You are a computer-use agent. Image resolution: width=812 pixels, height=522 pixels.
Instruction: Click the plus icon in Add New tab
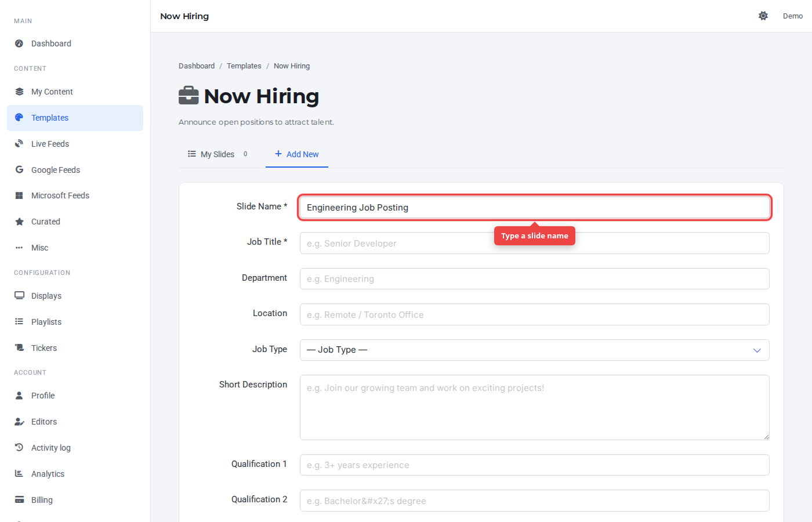click(x=278, y=154)
